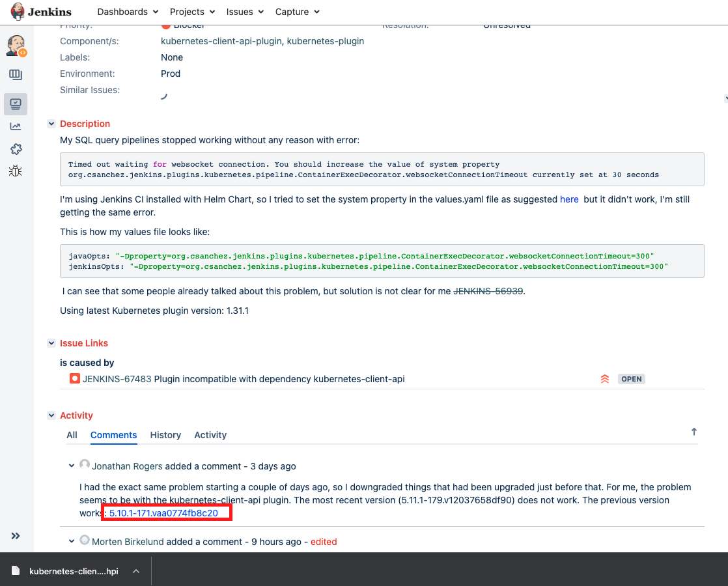Open the Dashboards dropdown menu
The image size is (728, 586).
(128, 12)
